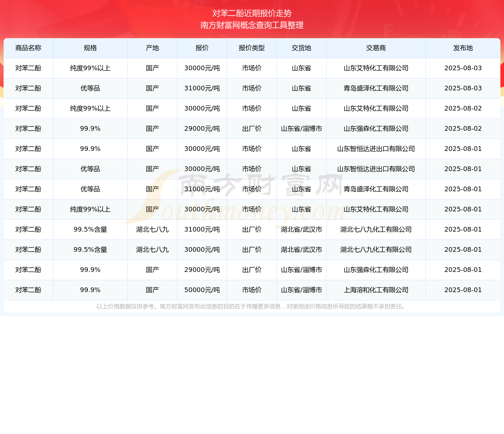Click 优等品 spec in the 2025-08-03 row
This screenshot has height=434, width=504.
click(90, 88)
